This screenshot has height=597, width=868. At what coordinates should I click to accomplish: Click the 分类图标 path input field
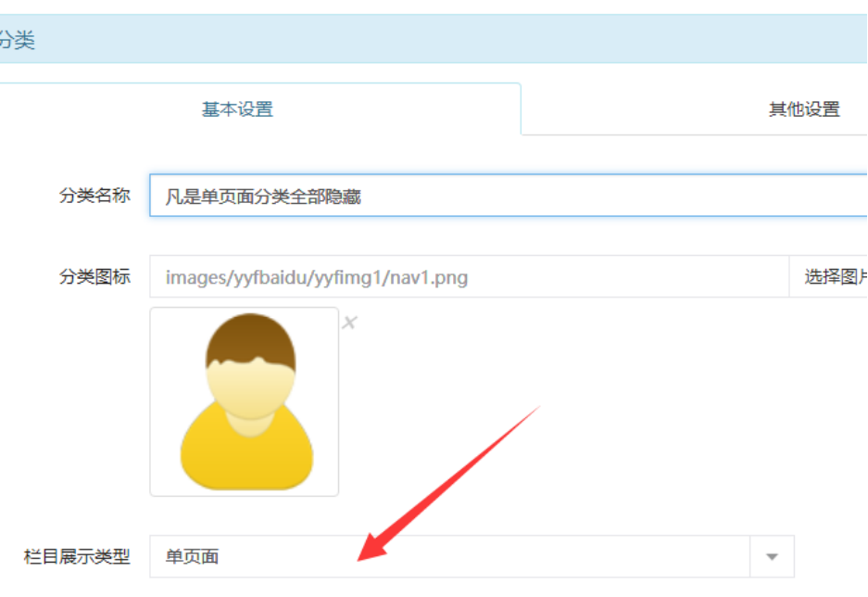(x=469, y=276)
